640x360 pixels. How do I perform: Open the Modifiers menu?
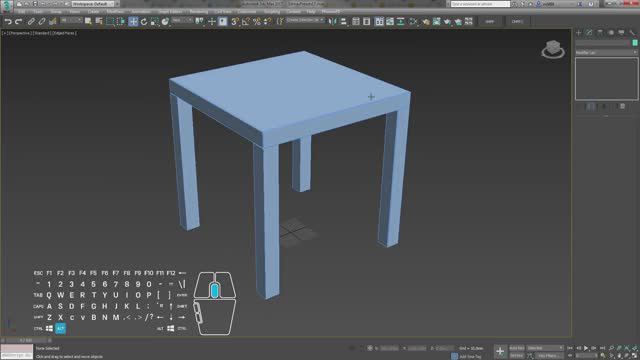coord(115,11)
